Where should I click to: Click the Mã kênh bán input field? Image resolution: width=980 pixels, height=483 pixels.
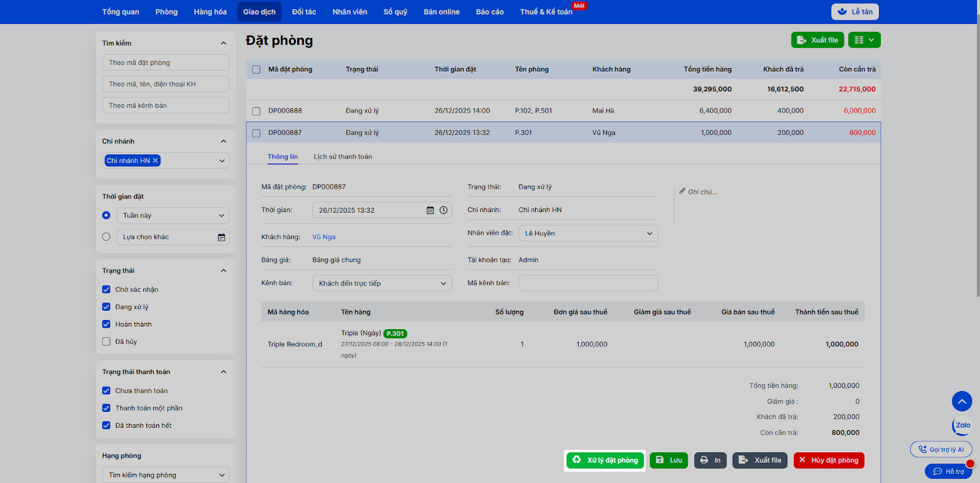588,283
